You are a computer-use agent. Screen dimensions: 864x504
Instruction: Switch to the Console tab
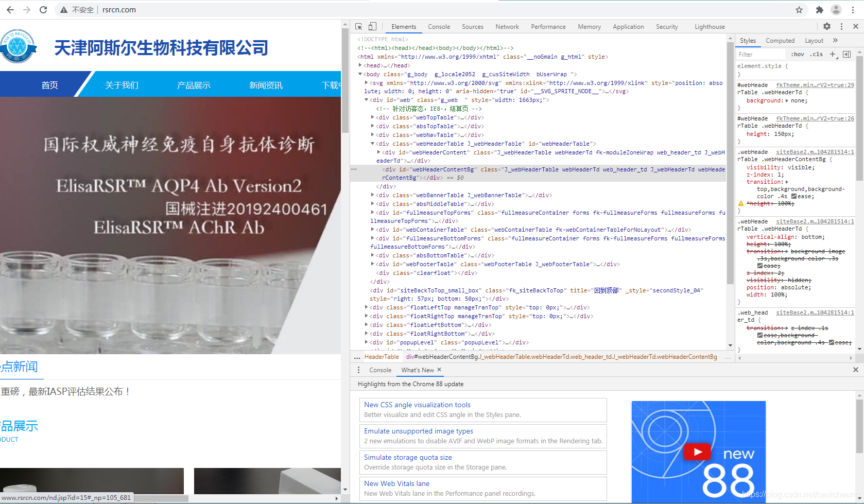(439, 27)
